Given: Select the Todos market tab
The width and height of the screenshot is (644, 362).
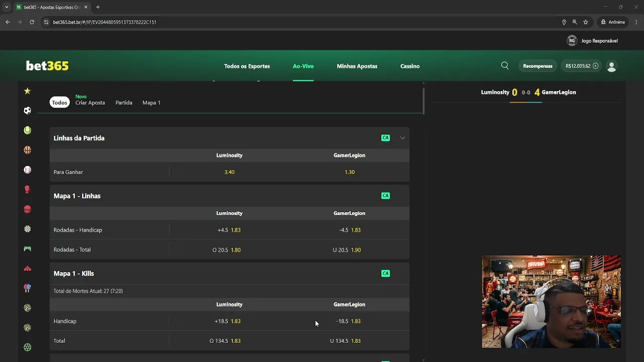Looking at the screenshot, I should [59, 103].
